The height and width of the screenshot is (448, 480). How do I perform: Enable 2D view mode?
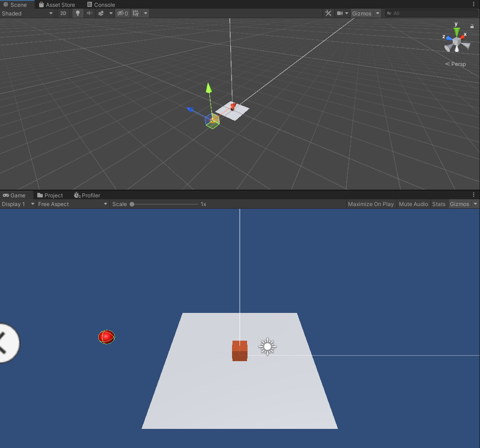[x=63, y=13]
